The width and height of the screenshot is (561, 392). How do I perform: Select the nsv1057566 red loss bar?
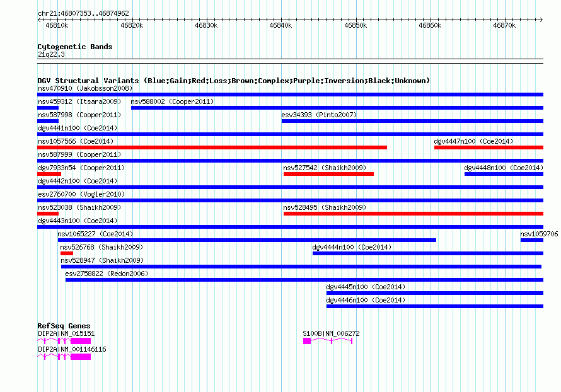212,147
